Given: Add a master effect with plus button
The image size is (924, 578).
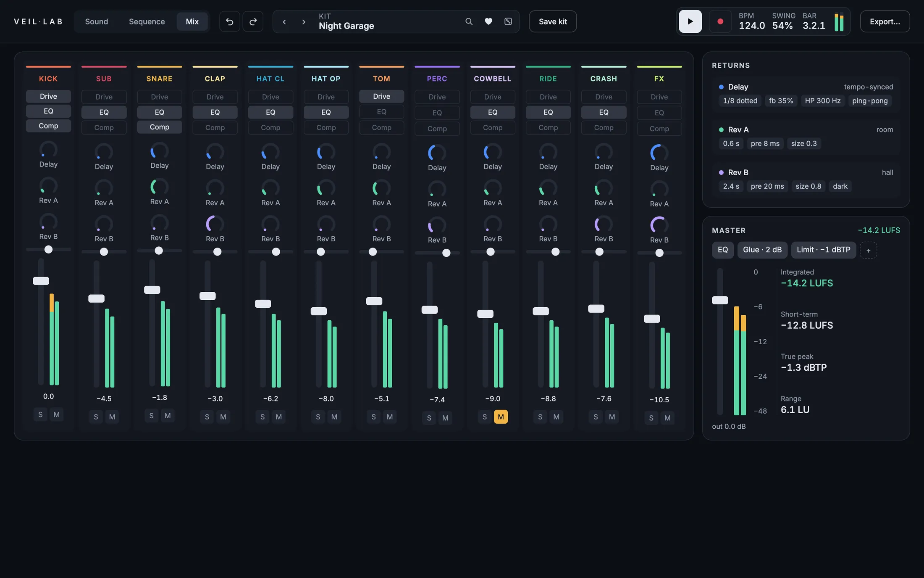Looking at the screenshot, I should tap(868, 250).
